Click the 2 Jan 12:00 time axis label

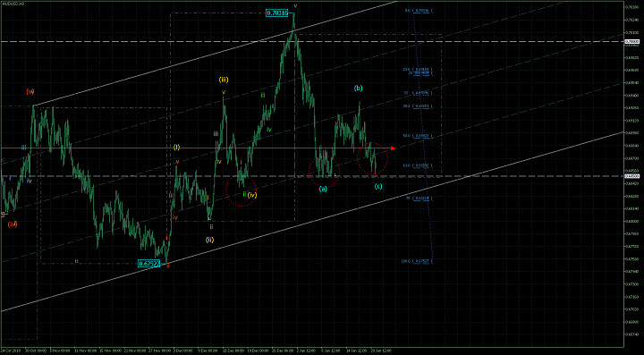[307, 351]
